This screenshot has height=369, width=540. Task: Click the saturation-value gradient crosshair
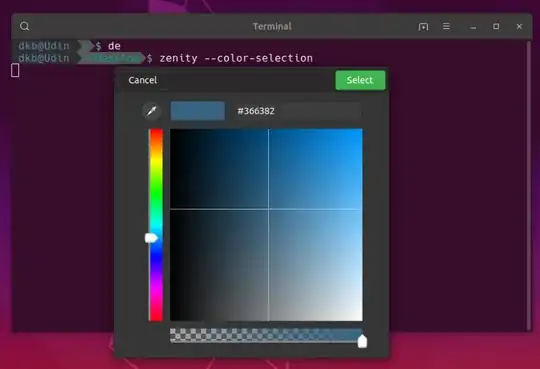click(269, 209)
